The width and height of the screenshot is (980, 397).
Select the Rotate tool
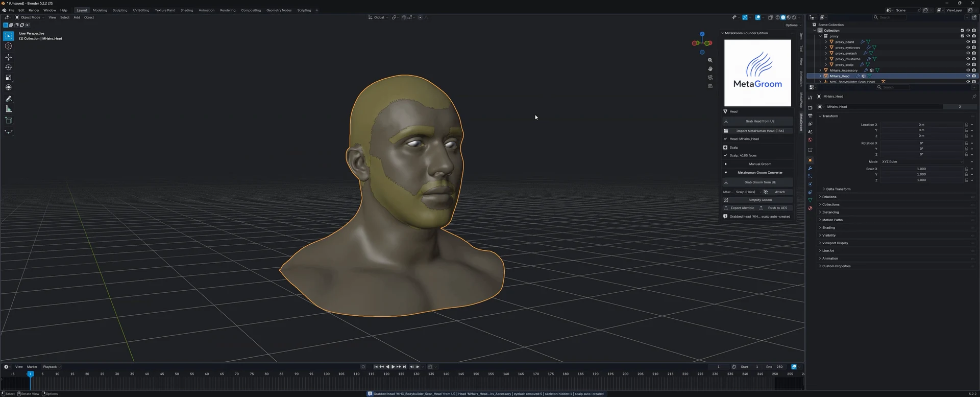(9, 67)
